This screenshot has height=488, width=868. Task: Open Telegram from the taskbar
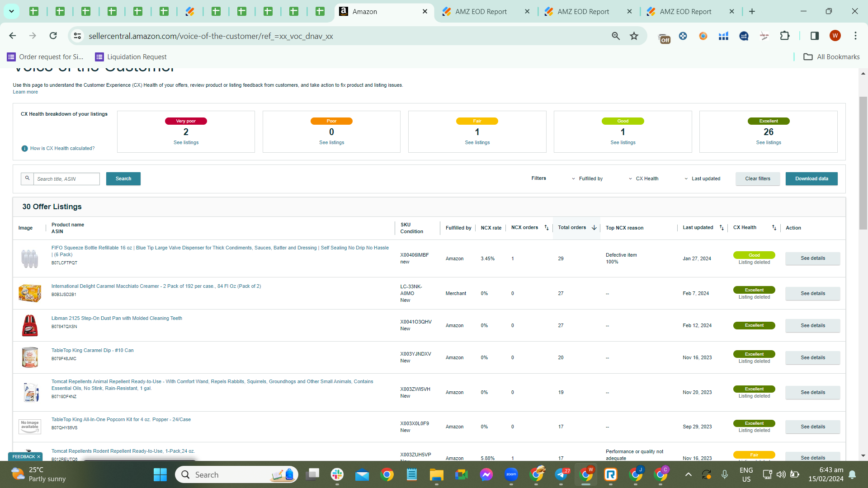click(x=561, y=474)
